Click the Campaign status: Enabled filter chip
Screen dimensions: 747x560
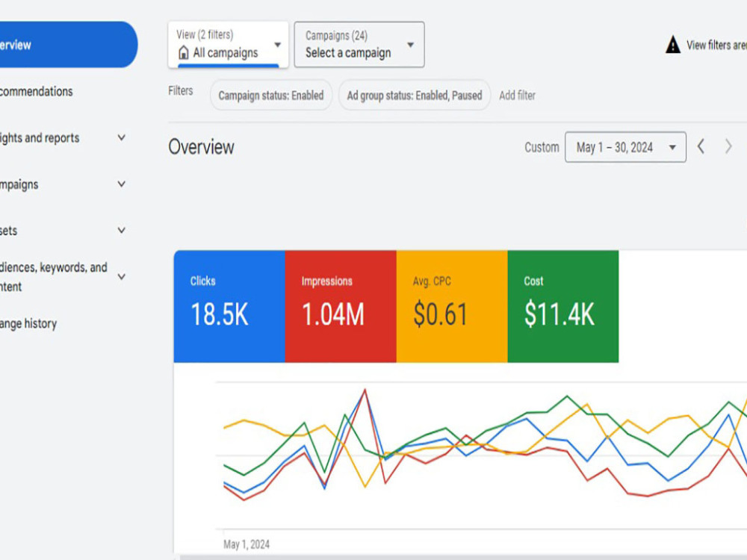point(271,96)
